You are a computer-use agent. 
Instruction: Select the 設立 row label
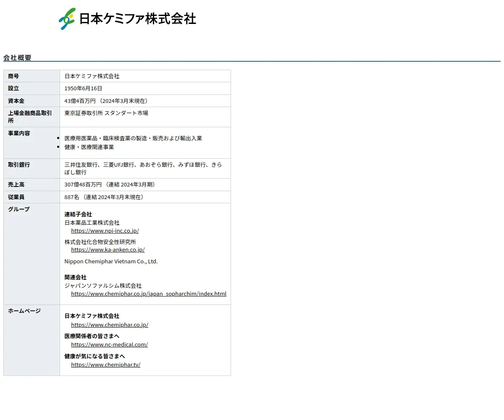(x=13, y=88)
